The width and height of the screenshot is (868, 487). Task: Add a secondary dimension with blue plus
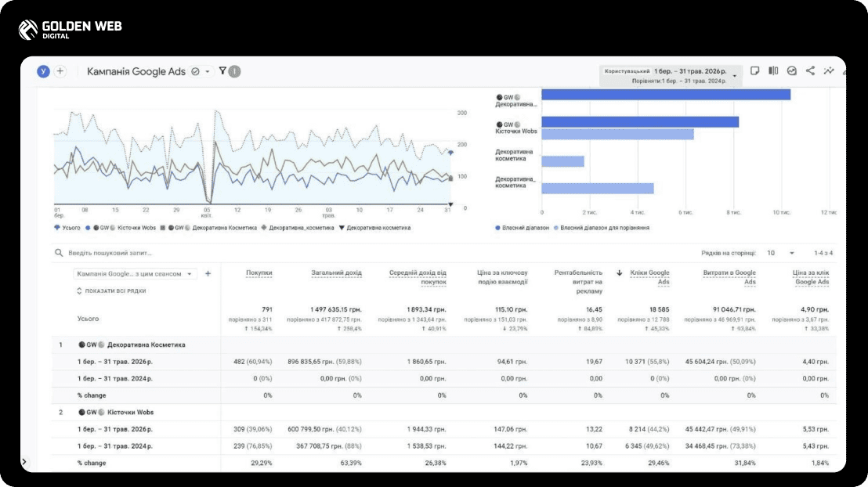click(x=208, y=273)
